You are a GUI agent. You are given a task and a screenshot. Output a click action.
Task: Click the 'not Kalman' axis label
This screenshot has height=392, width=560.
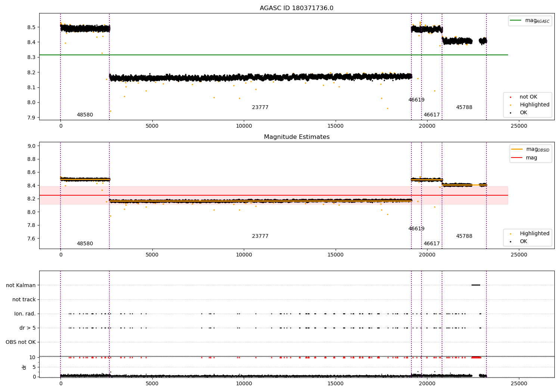21,285
